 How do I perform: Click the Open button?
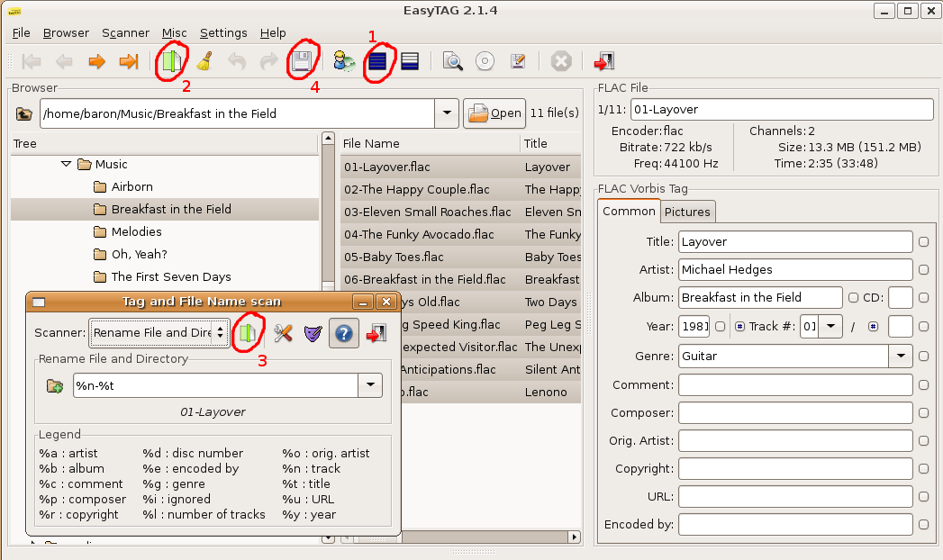point(494,113)
